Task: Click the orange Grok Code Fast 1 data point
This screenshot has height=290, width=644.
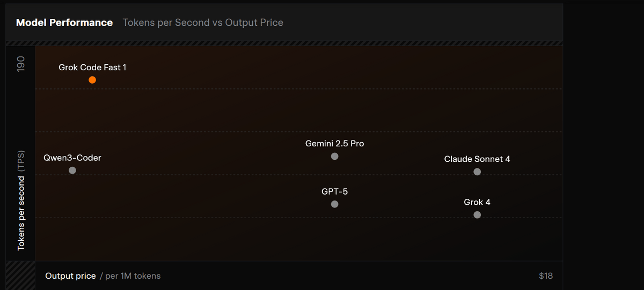Action: [x=92, y=80]
